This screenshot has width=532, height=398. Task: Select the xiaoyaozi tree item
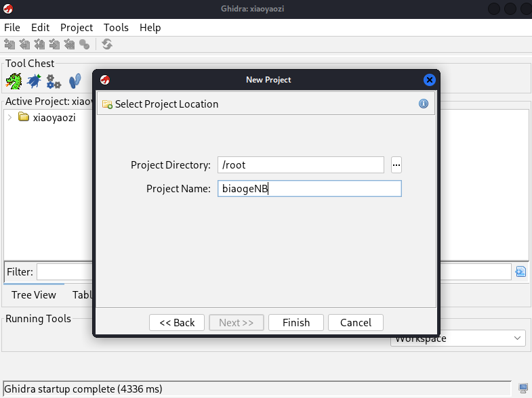click(x=54, y=118)
